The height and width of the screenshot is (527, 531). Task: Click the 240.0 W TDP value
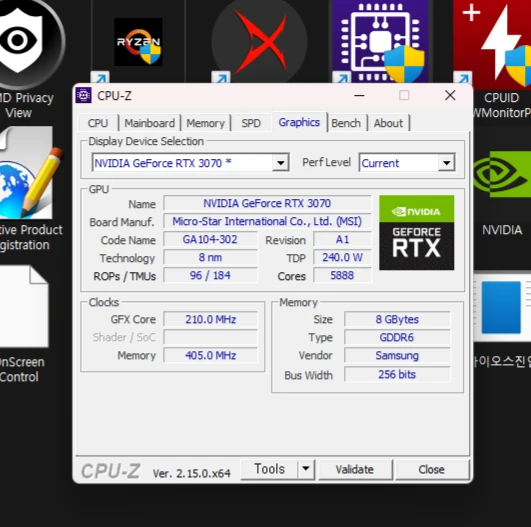tap(342, 257)
